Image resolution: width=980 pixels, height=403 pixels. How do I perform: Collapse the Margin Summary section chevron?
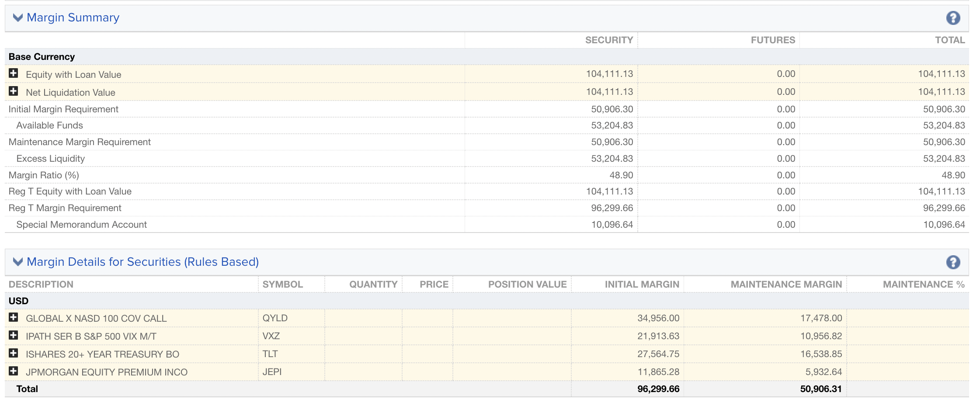click(x=17, y=17)
